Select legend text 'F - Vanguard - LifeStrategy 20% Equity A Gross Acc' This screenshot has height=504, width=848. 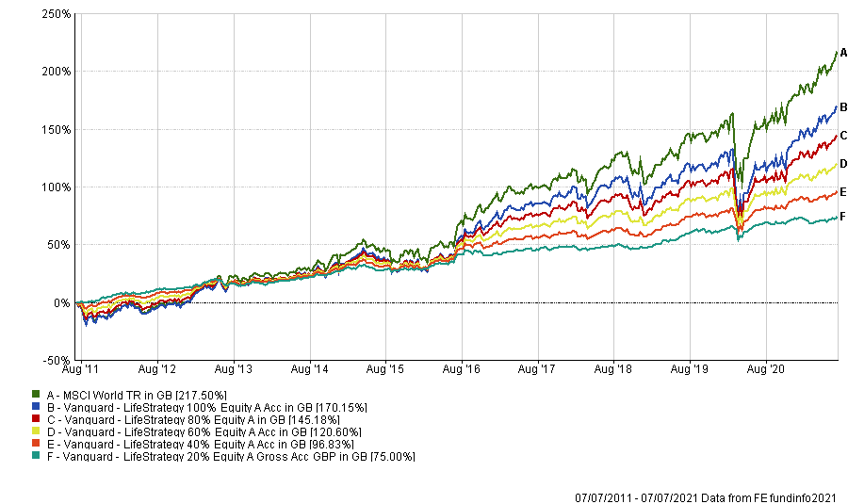(x=178, y=457)
